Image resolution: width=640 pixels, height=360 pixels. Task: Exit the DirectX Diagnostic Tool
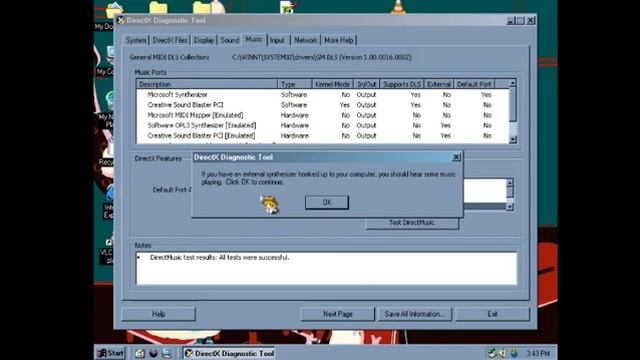(492, 314)
